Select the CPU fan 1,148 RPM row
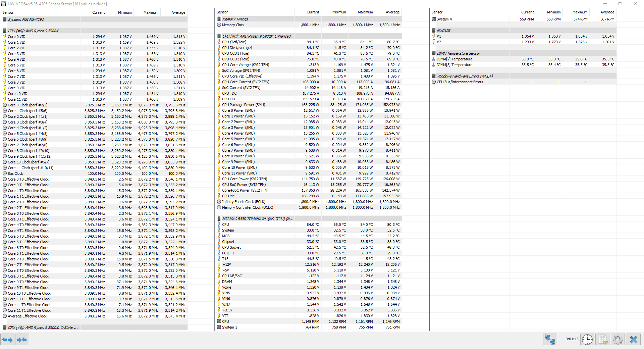Screen dimensions: 644x349 tap(308, 321)
